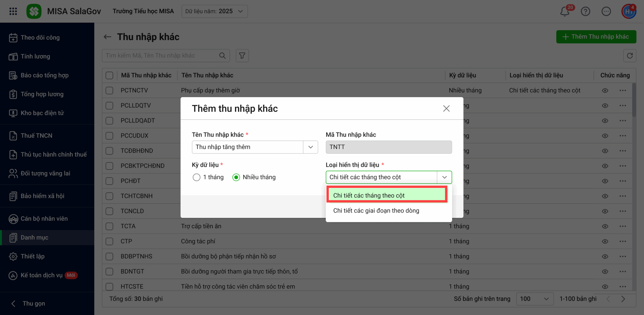
Task: Tick the checkbox for row PCTNCTV
Action: pos(109,91)
